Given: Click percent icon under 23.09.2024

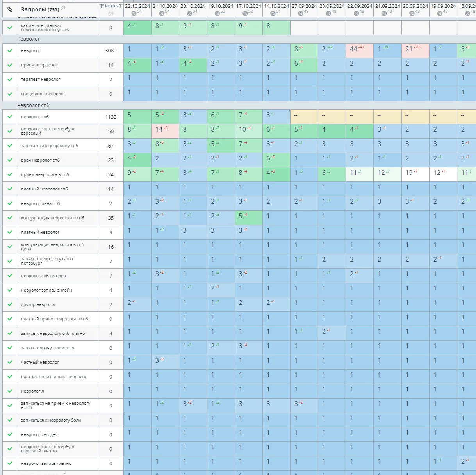Looking at the screenshot, I should [x=328, y=13].
